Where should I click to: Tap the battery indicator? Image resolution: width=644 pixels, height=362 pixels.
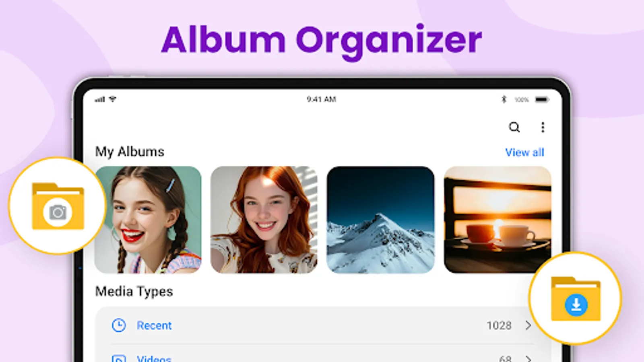point(541,99)
